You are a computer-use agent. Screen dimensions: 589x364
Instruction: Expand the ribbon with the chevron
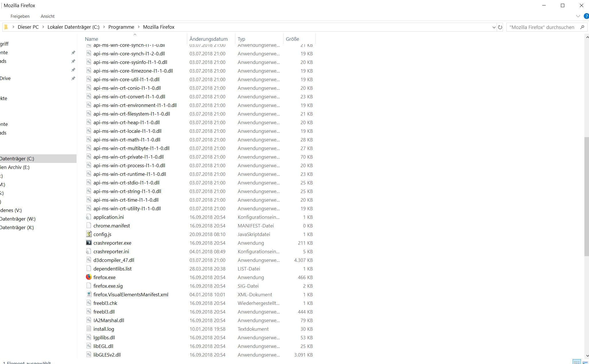(578, 16)
